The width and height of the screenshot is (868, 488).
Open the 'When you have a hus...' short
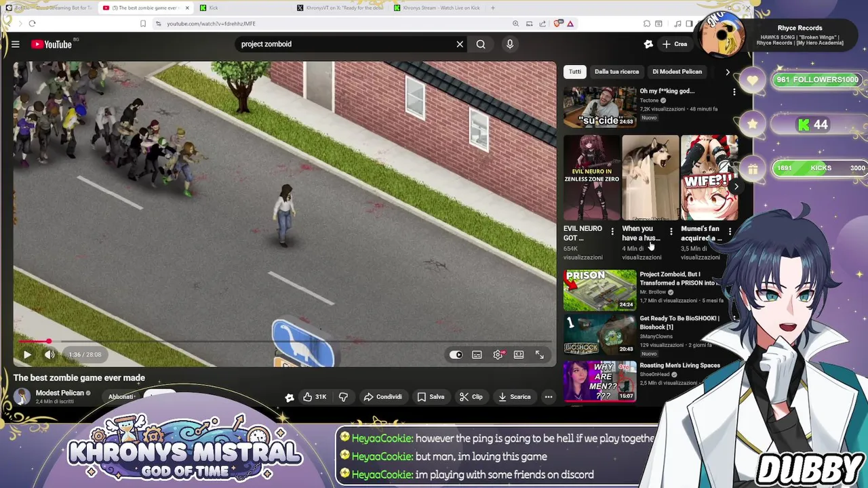coord(650,178)
